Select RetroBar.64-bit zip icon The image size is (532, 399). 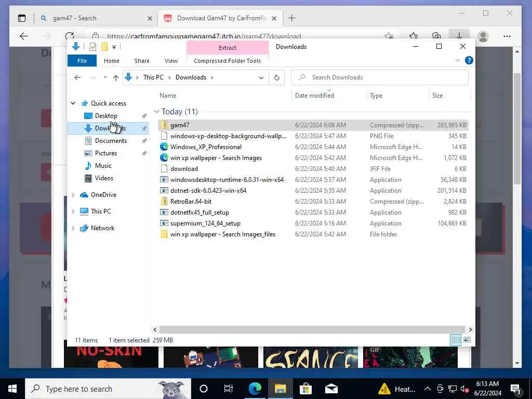tap(164, 202)
